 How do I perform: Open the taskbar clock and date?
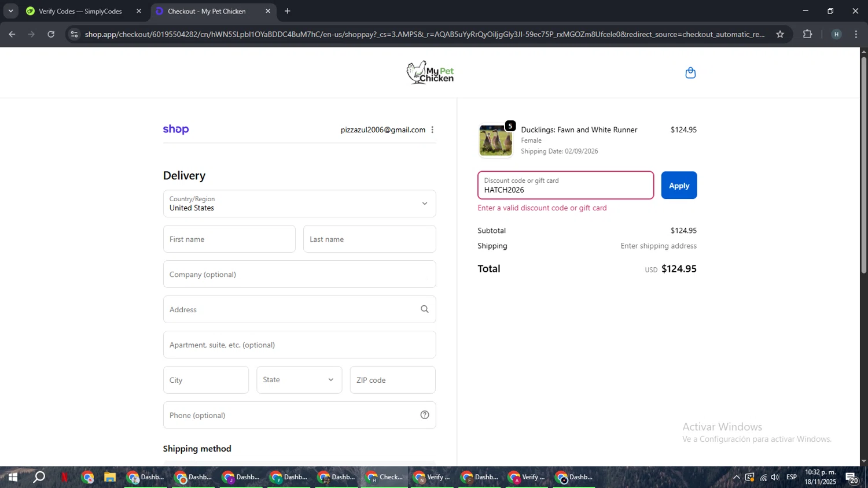pyautogui.click(x=820, y=477)
